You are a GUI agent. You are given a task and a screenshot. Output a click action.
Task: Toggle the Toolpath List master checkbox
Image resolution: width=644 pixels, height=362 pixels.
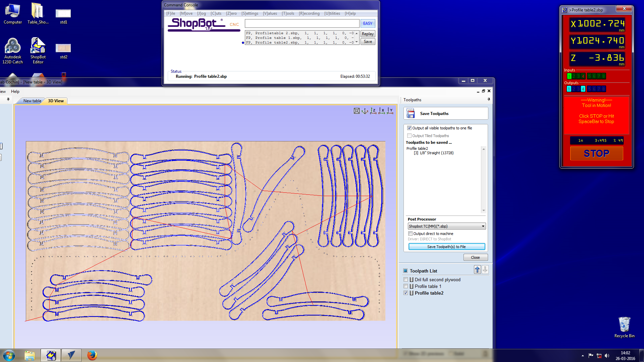(405, 271)
